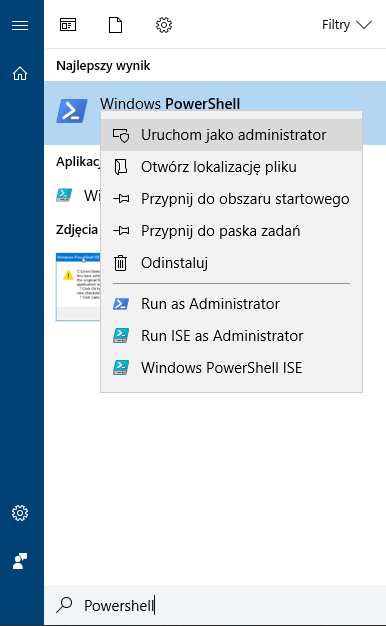Choose Run ISE as Administrator
The width and height of the screenshot is (386, 626).
click(232, 336)
